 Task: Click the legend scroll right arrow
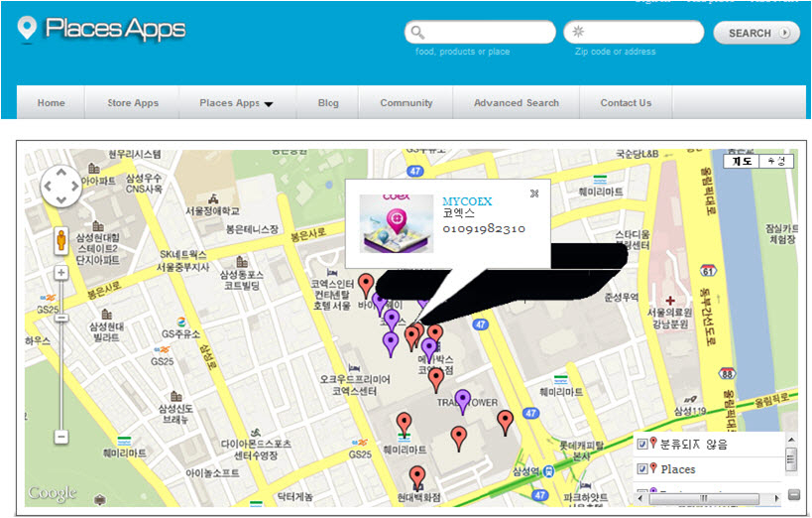pos(776,498)
